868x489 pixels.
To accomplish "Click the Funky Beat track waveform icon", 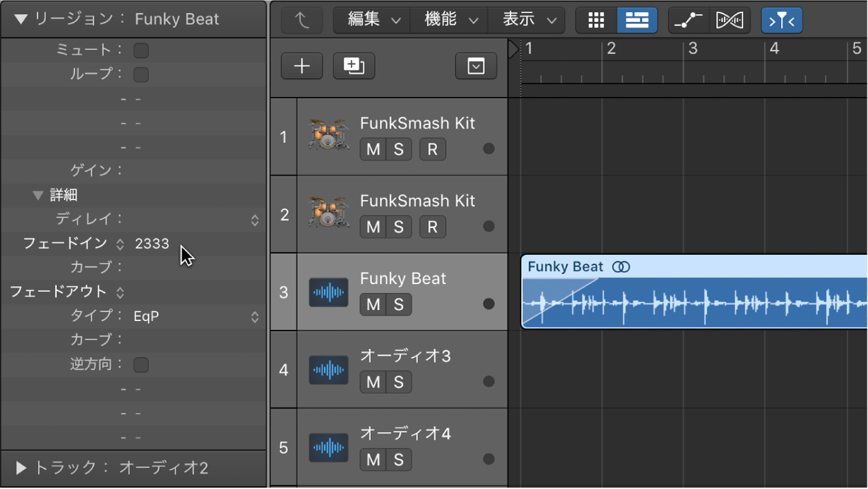I will pos(328,292).
